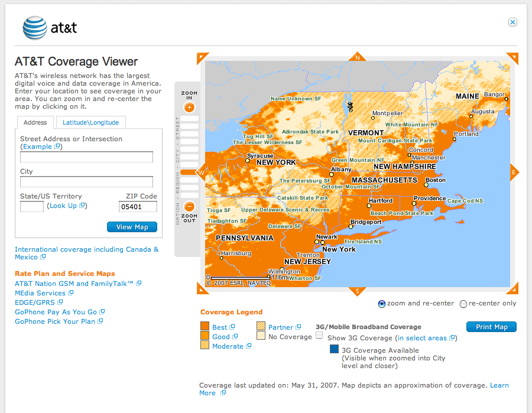Click the Partner hatched color swatch
532x413 pixels.
point(261,326)
